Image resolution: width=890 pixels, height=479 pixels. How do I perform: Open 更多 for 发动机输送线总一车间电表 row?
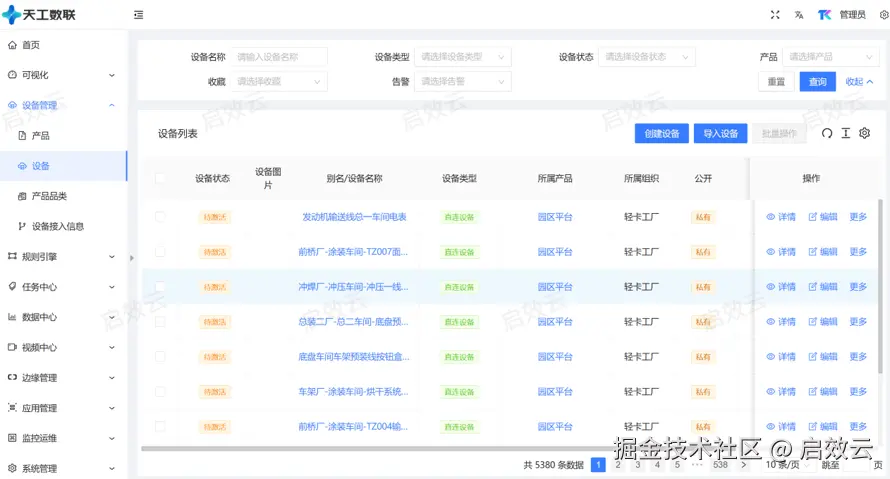tap(858, 217)
